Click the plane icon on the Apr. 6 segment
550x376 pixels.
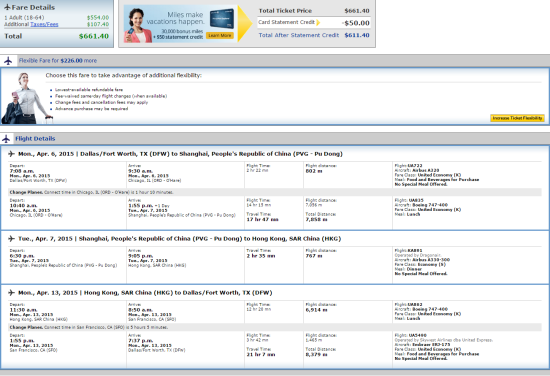(x=11, y=154)
